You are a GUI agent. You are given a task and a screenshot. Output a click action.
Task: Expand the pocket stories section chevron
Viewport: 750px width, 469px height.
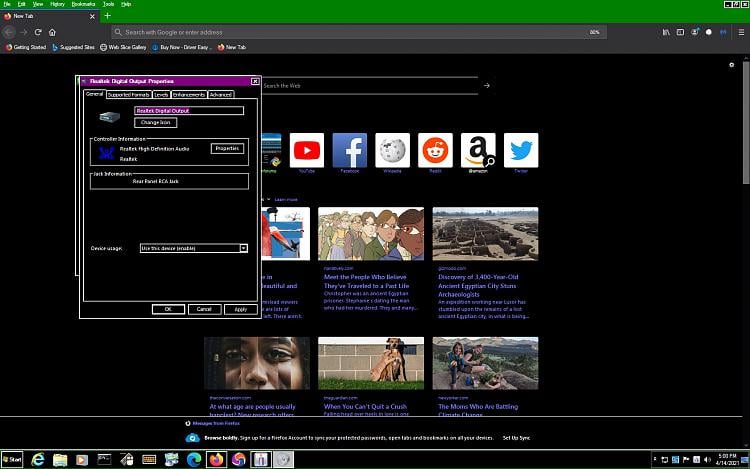(268, 199)
